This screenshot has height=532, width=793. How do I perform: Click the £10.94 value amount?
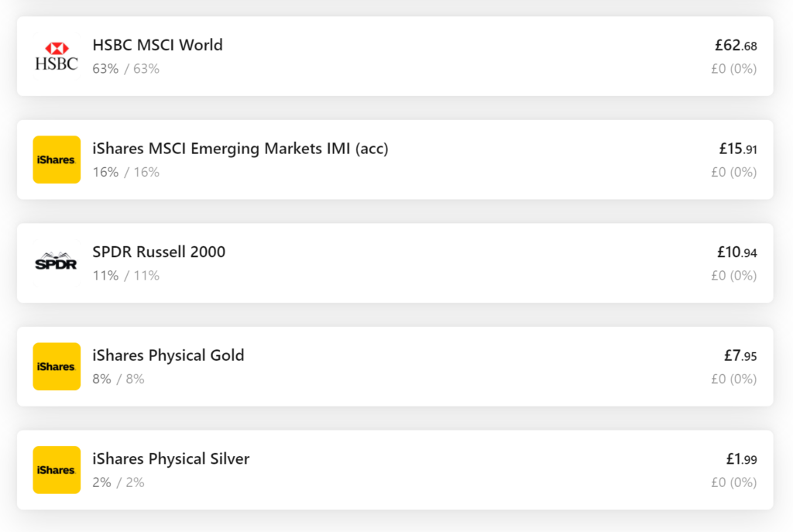(x=737, y=252)
